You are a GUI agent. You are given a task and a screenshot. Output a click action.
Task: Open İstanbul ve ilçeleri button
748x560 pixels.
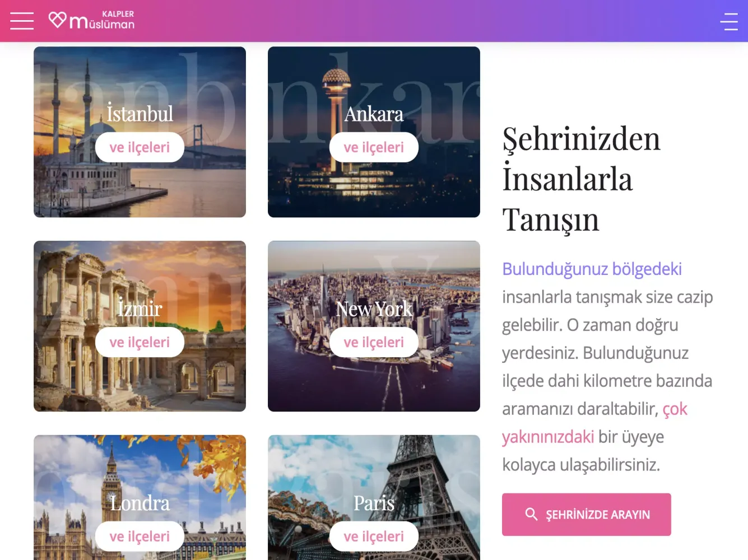(140, 147)
